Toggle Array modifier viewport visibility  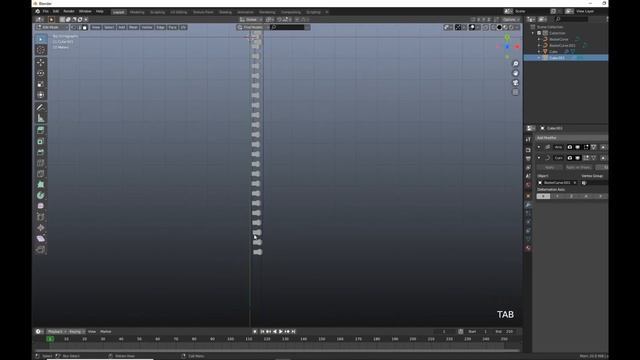(x=578, y=147)
